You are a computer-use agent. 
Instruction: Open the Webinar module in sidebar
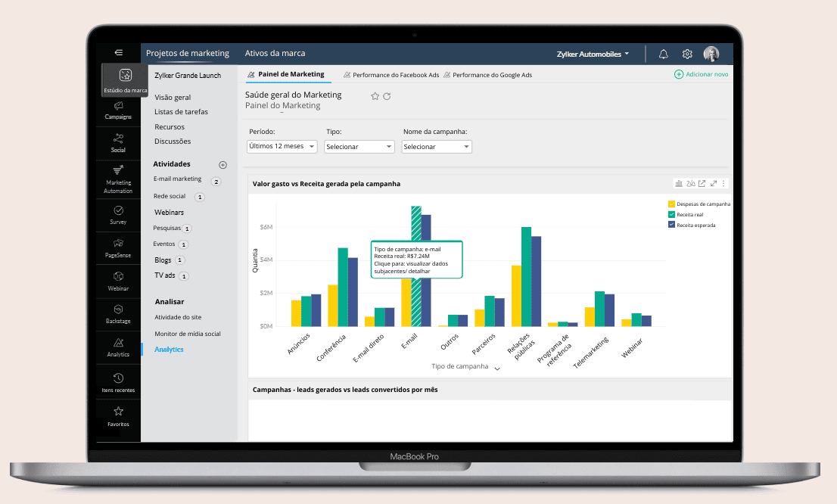118,282
